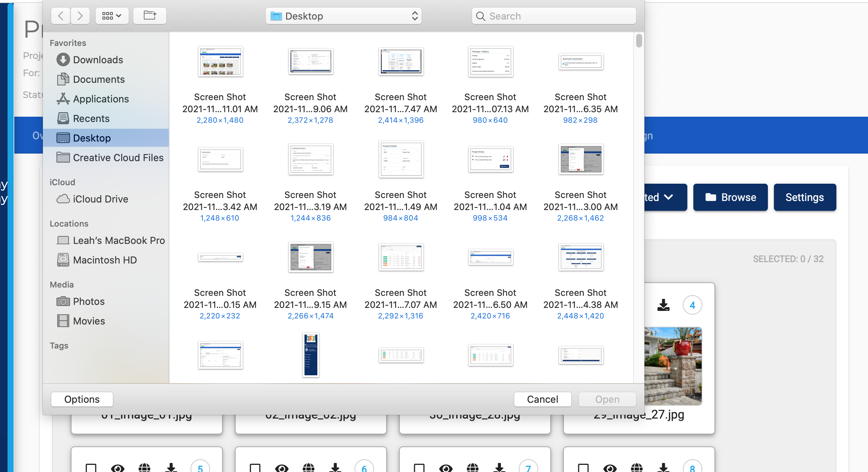Tick the checkbox on card 5

[91, 468]
